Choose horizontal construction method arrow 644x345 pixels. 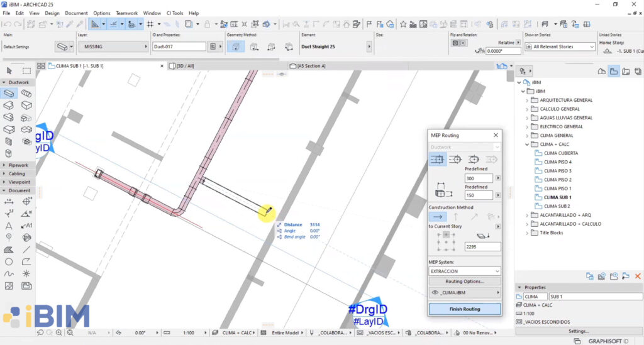tap(438, 217)
